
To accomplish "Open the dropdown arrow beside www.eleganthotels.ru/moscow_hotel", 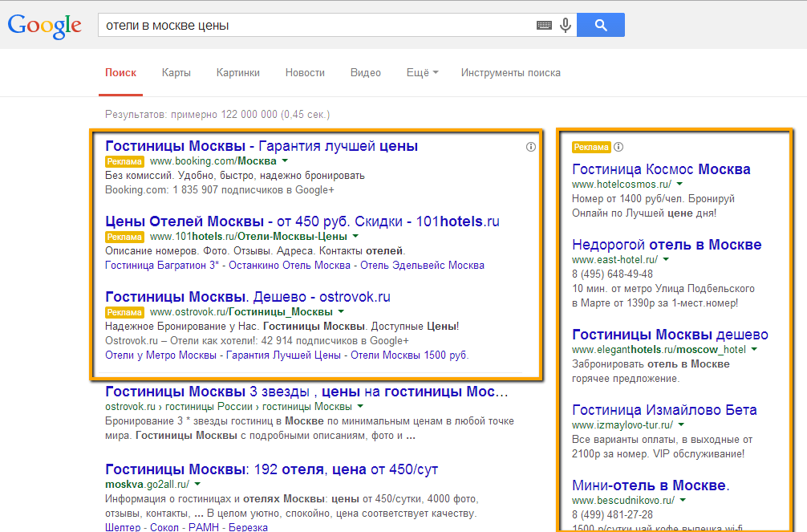I will (x=755, y=349).
